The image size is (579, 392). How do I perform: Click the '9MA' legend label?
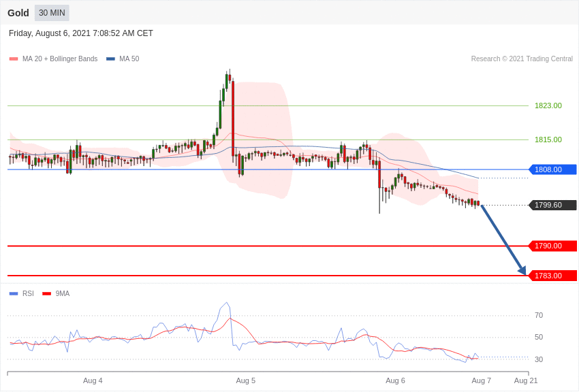tap(63, 293)
